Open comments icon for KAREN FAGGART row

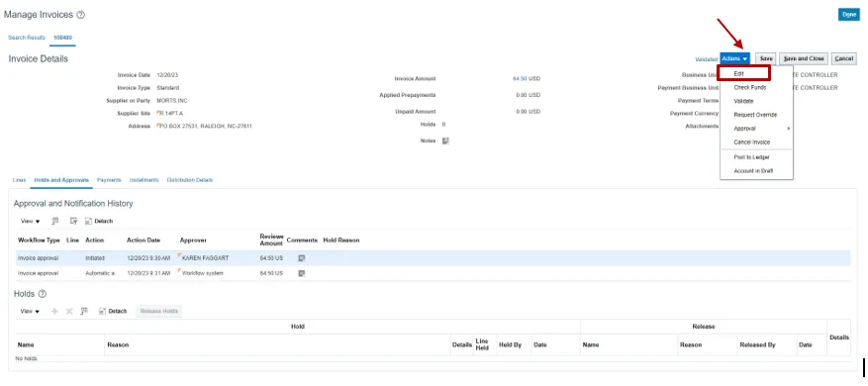point(302,258)
